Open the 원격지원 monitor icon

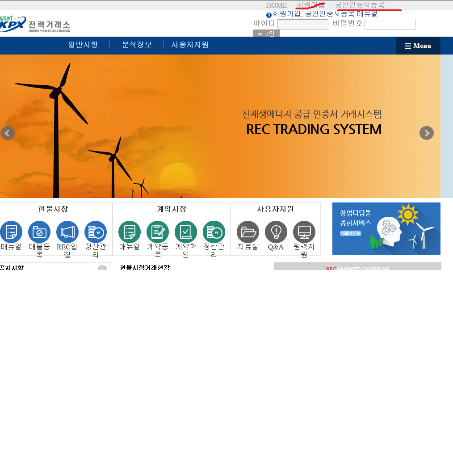(x=304, y=232)
